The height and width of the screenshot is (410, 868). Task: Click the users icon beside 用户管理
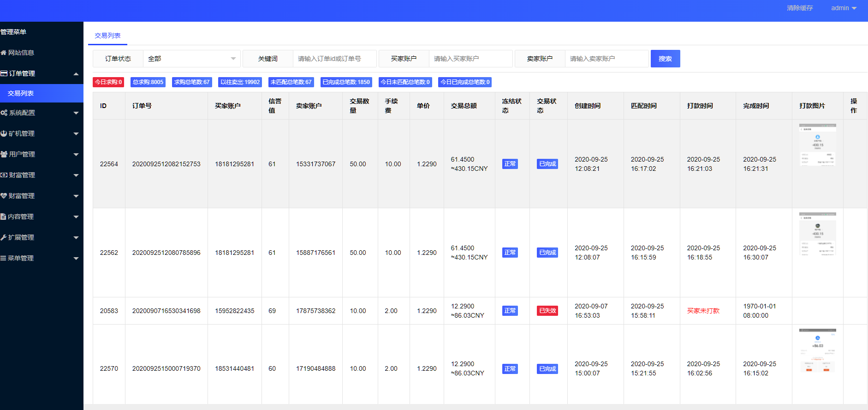(4, 154)
